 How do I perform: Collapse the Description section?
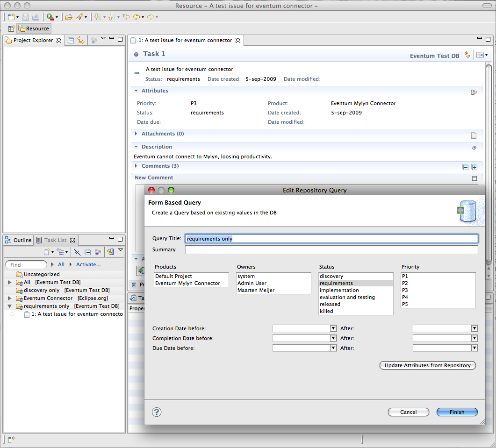(x=136, y=147)
